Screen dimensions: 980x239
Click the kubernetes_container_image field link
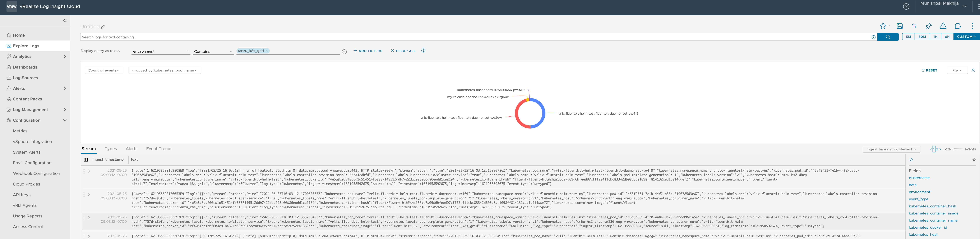pyautogui.click(x=933, y=213)
